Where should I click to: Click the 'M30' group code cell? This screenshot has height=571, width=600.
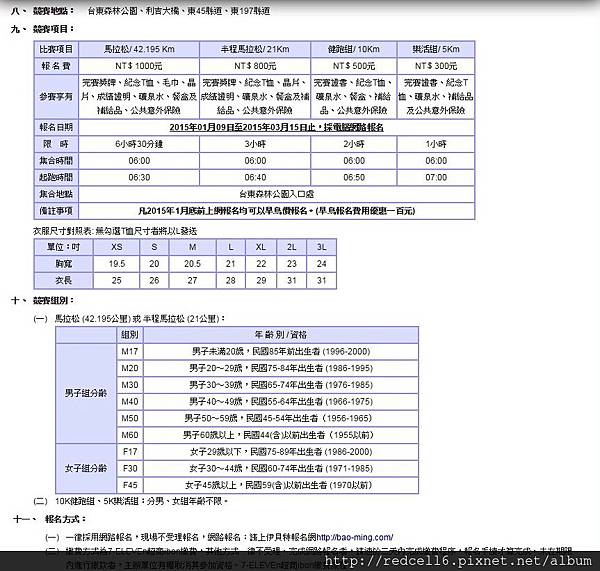coord(130,385)
